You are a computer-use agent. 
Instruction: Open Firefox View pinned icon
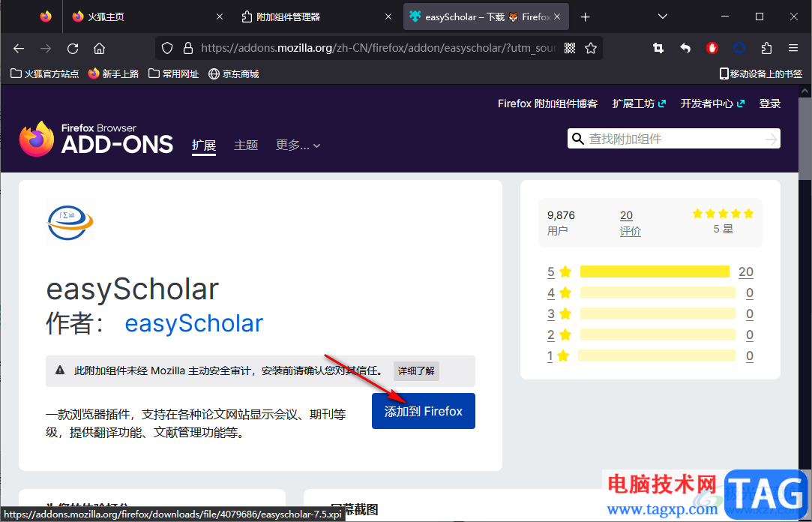[x=46, y=16]
